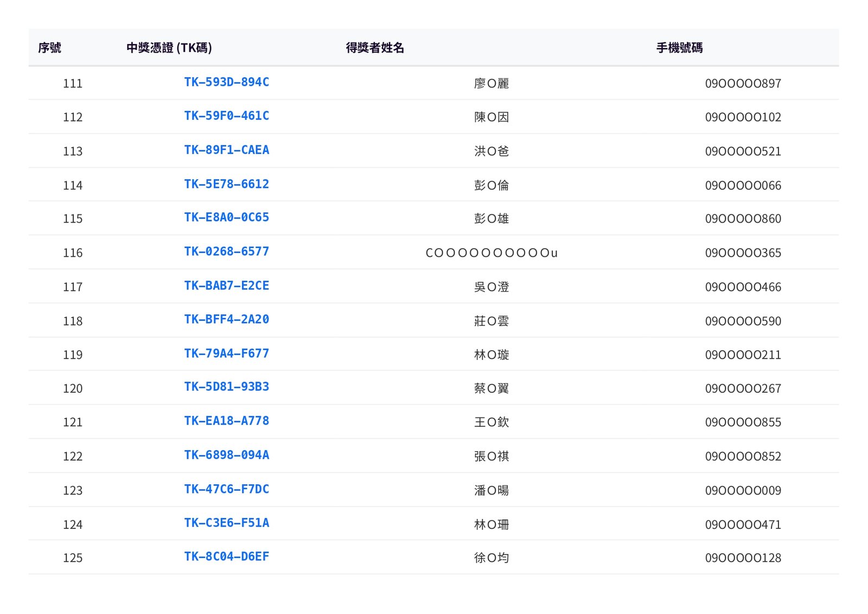868x614 pixels.
Task: Open TK-EA18-A778 code link
Action: tap(226, 421)
